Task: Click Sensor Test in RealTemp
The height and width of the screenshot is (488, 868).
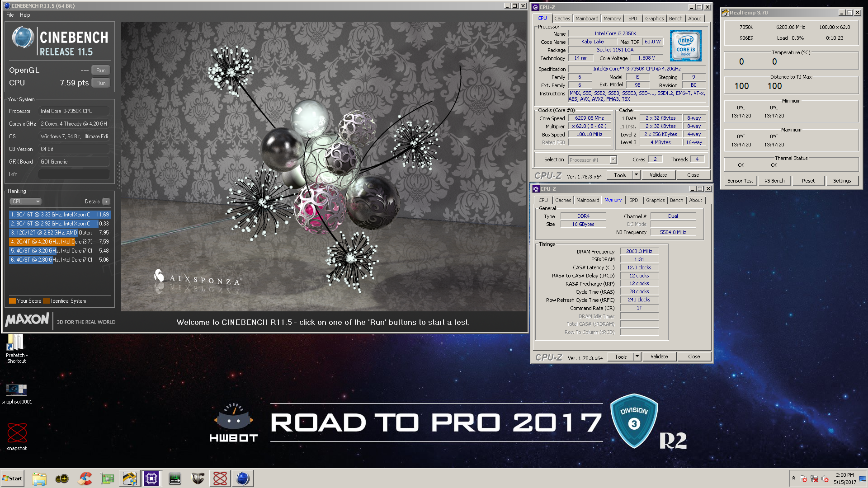Action: tap(740, 181)
